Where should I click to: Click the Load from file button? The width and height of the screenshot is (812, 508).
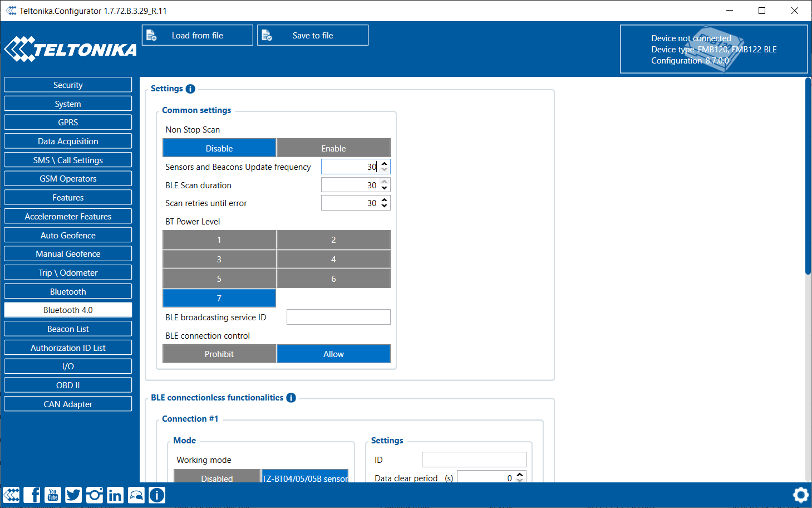198,35
